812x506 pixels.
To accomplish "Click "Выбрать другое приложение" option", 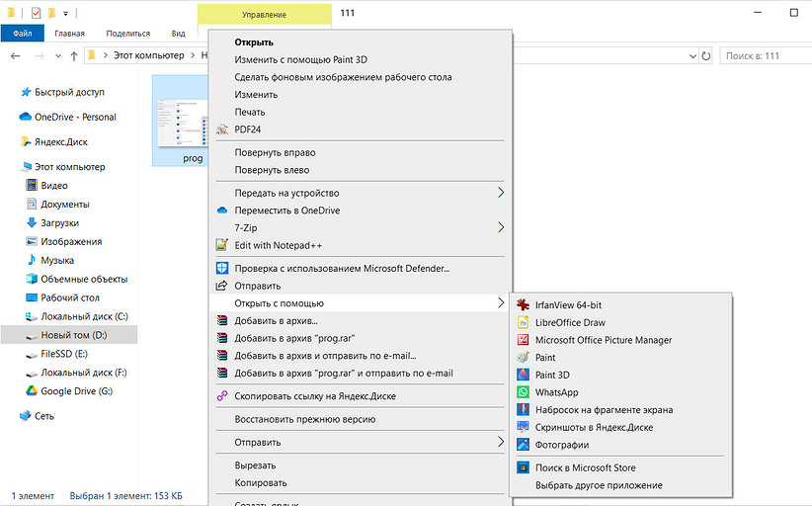I will (x=598, y=485).
